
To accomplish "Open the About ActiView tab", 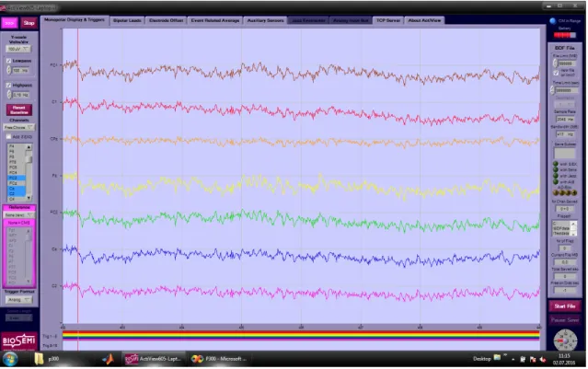I will [424, 20].
